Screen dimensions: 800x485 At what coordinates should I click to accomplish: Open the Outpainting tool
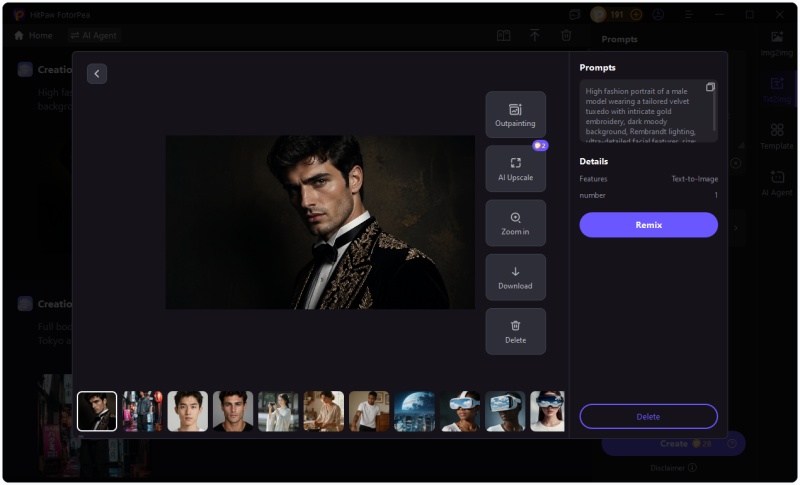[x=515, y=115]
